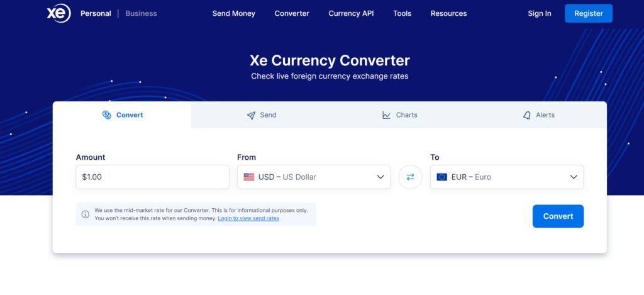644x295 pixels.
Task: Click the US flag icon in From field
Action: click(249, 177)
